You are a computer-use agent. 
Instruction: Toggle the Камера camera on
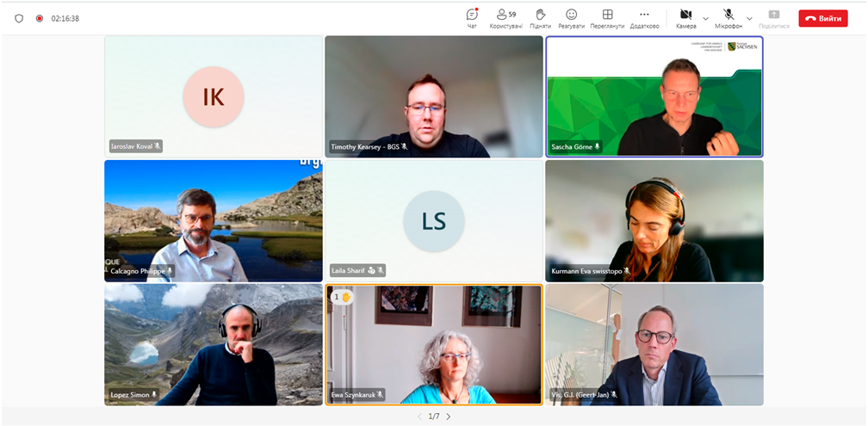tap(685, 18)
